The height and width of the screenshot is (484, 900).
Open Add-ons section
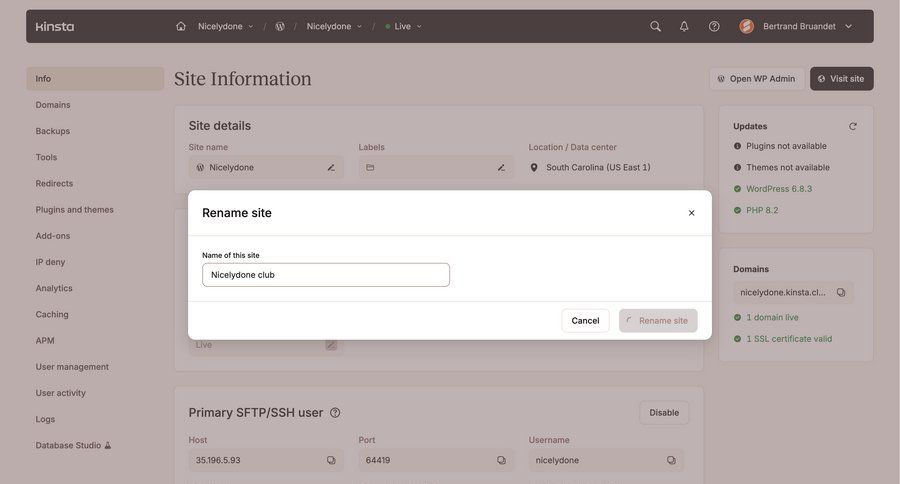[53, 236]
